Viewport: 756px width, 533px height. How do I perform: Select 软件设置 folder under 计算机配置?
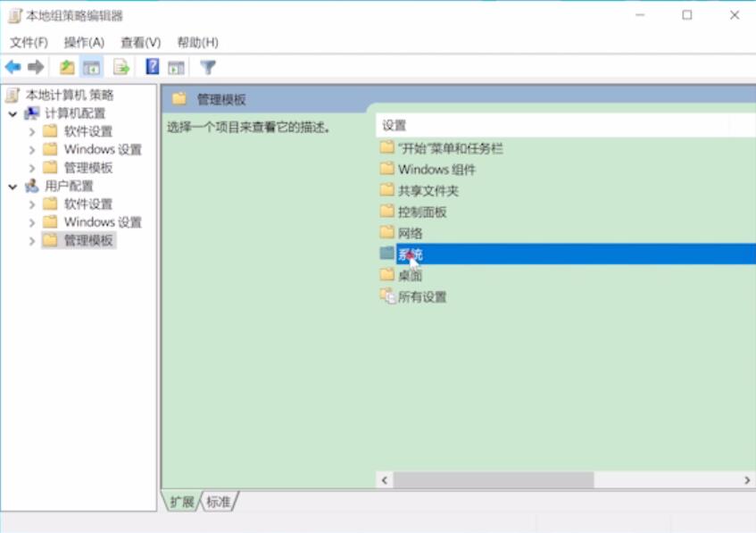88,131
